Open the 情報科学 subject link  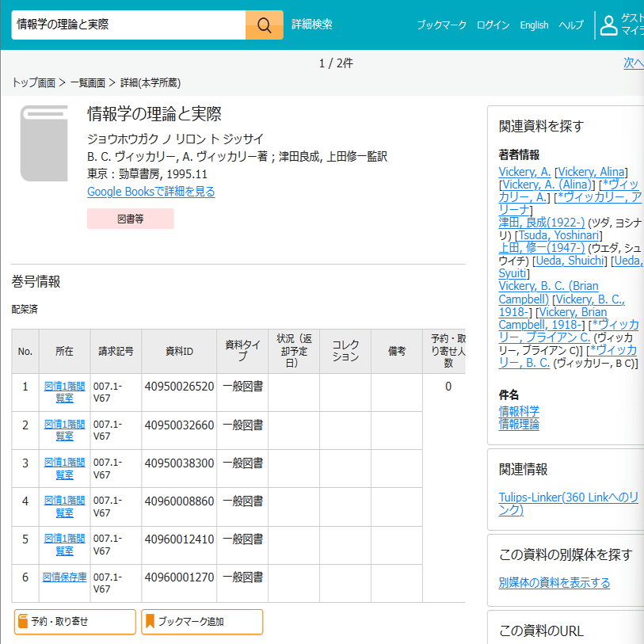point(519,411)
